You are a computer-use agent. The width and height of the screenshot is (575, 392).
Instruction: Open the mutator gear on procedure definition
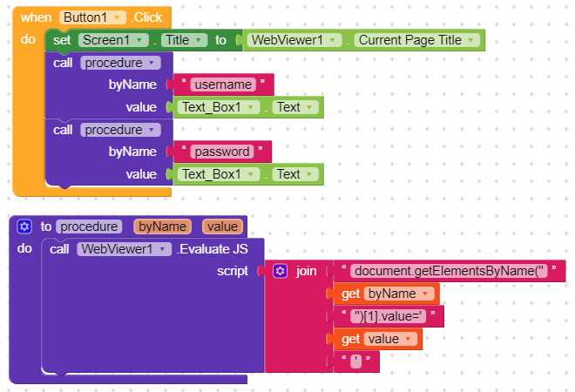(x=24, y=226)
